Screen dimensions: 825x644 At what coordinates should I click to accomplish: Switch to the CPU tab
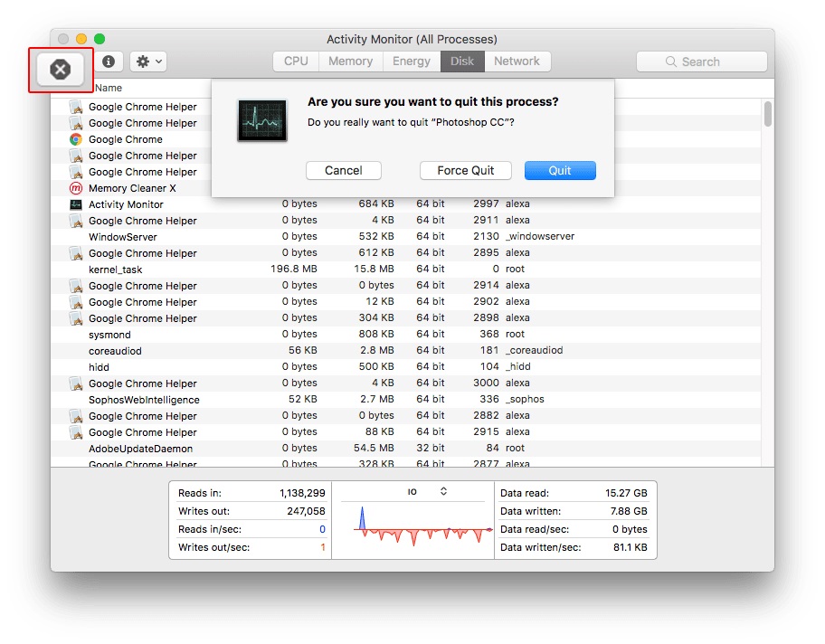click(296, 61)
